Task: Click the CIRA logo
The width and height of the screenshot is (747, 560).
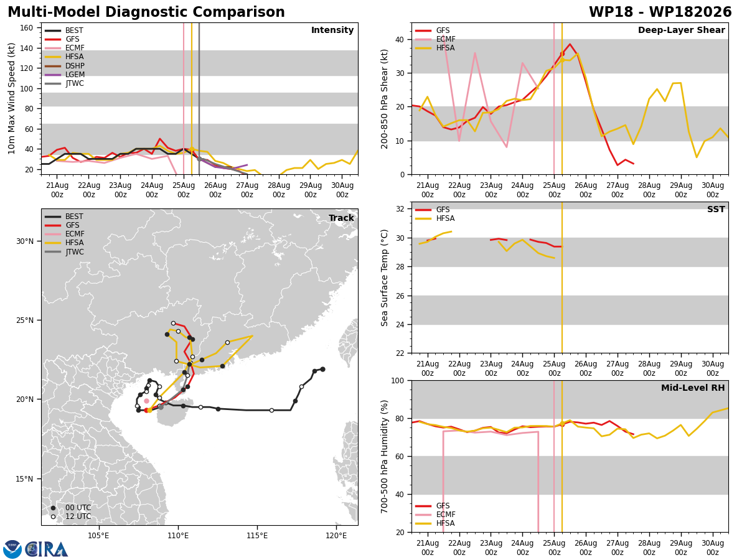Action: 47,549
